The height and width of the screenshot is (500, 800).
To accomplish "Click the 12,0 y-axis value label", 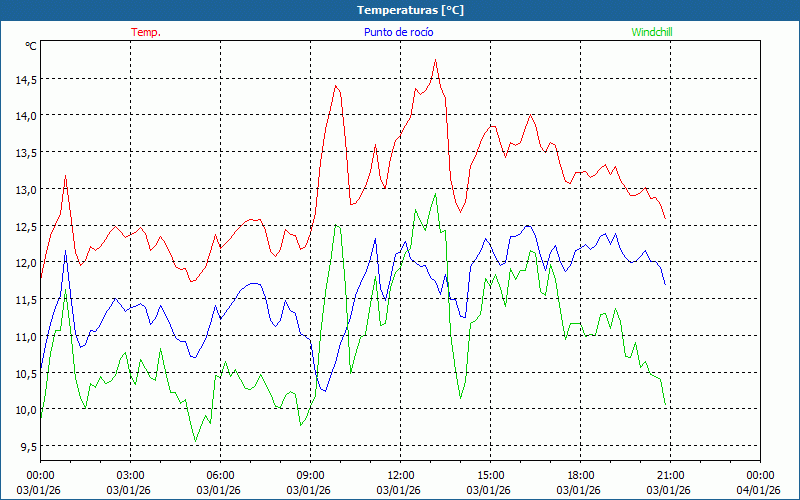I will 24,263.
